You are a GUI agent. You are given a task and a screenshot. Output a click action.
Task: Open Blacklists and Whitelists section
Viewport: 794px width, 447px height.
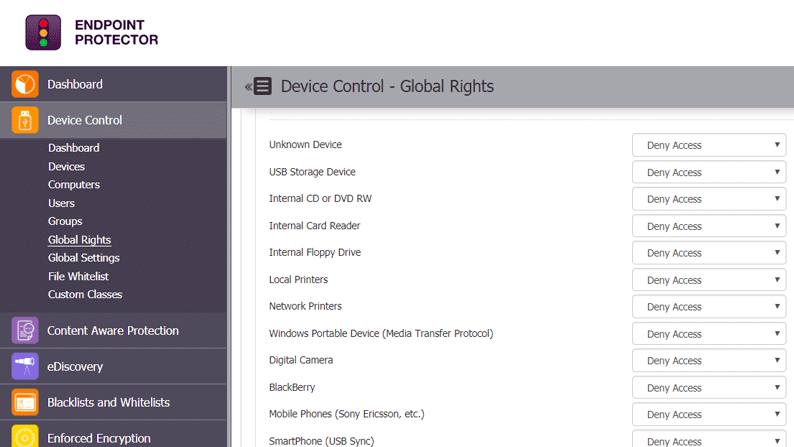(113, 402)
